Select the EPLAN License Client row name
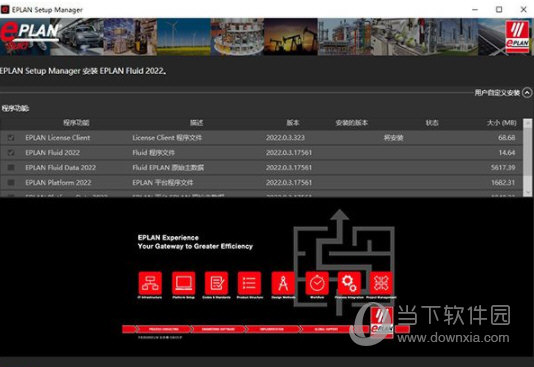534x367 pixels. 58,138
